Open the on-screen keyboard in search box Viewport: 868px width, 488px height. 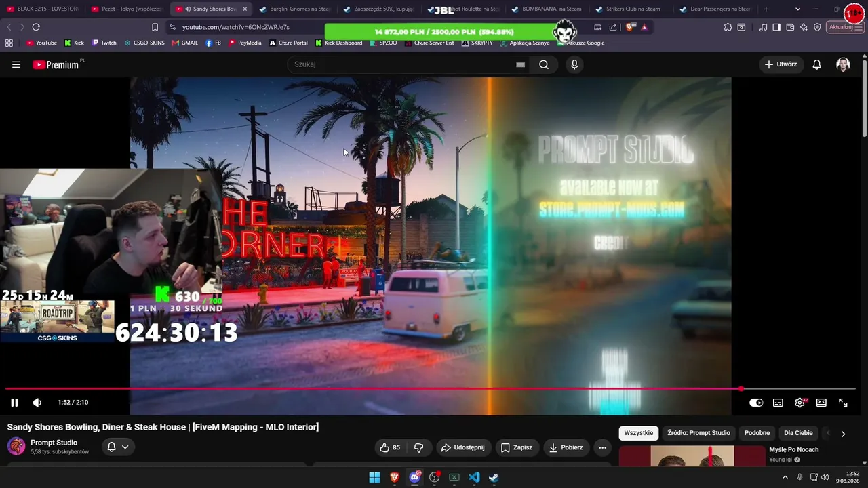pos(520,64)
